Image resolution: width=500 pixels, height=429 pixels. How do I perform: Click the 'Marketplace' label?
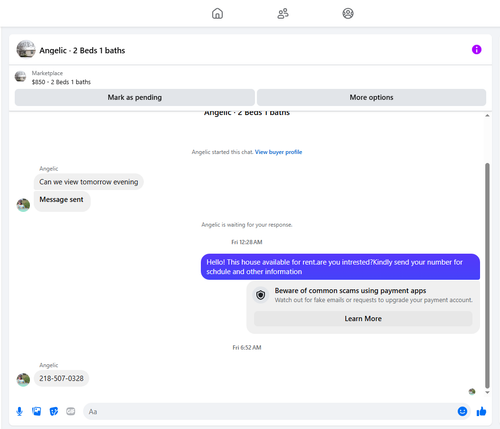[47, 73]
